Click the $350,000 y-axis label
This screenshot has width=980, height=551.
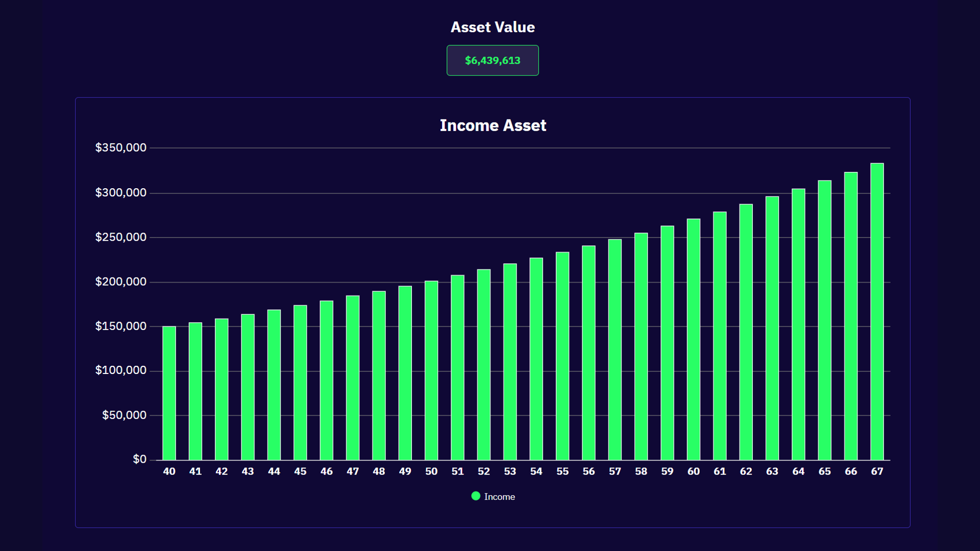pyautogui.click(x=121, y=148)
